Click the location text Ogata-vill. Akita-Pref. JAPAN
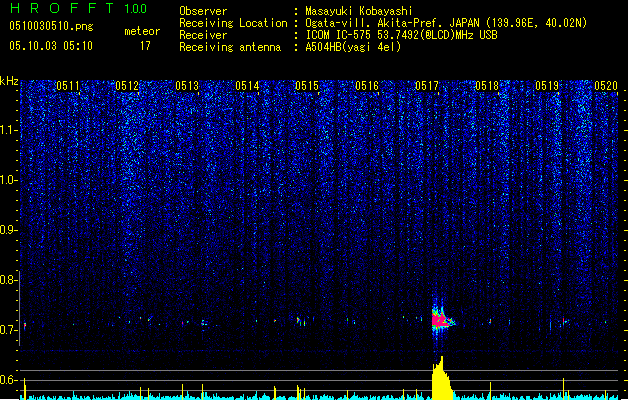 392,23
